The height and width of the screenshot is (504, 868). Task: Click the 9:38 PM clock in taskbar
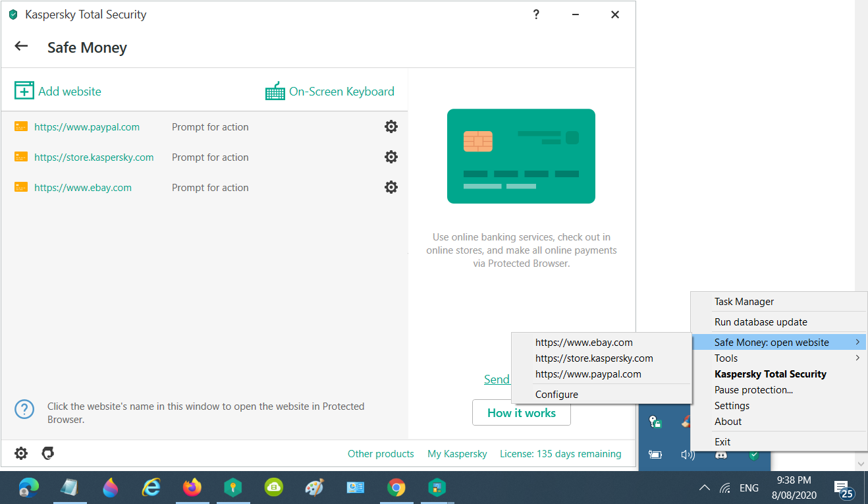pos(794,480)
